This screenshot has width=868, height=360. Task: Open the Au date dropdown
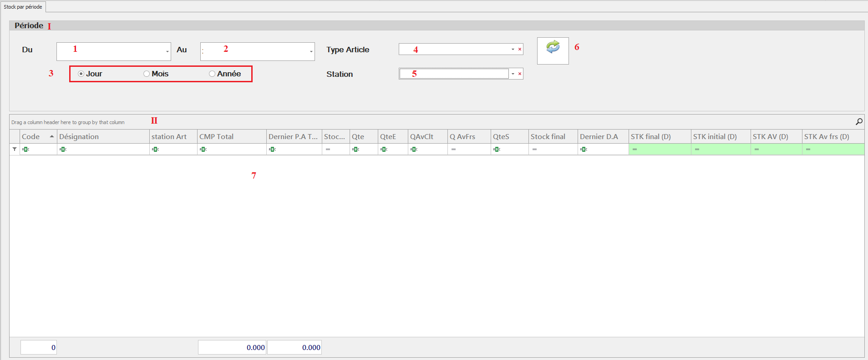click(311, 51)
